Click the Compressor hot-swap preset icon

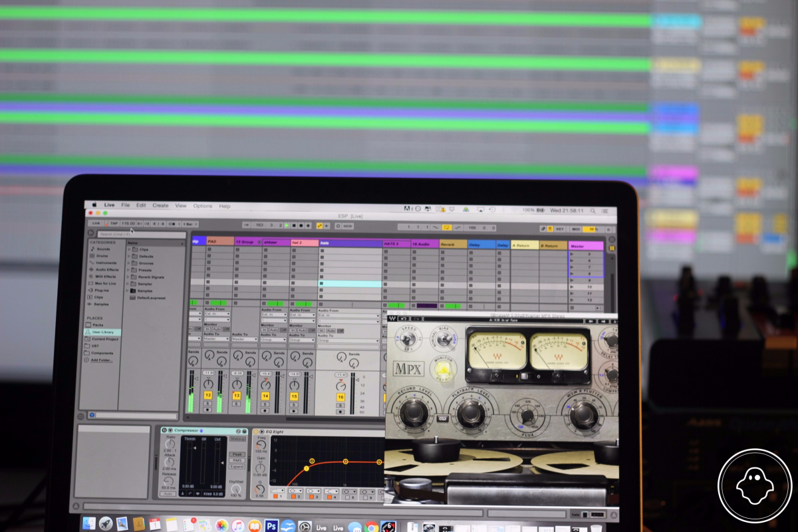[x=238, y=431]
